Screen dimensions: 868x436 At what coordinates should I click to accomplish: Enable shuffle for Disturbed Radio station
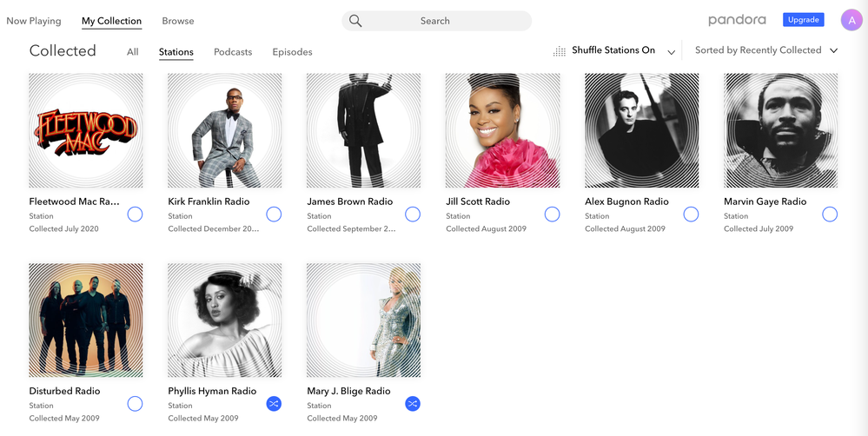point(135,404)
